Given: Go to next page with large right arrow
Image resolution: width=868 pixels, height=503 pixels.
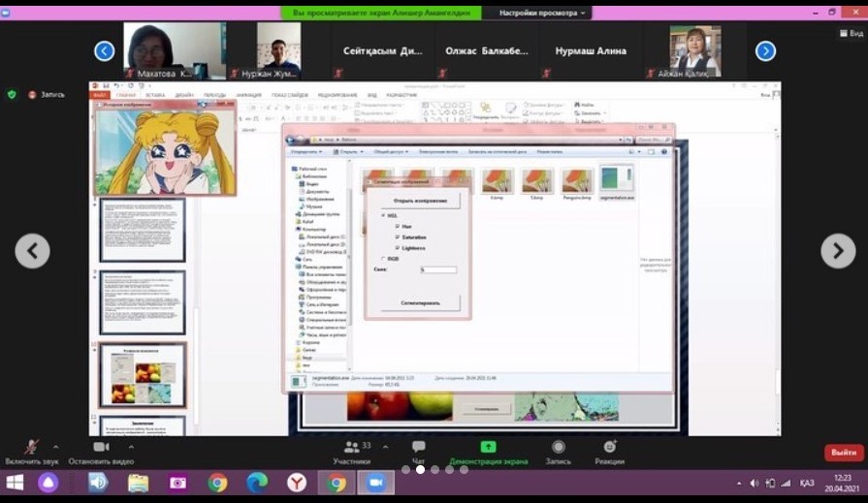Looking at the screenshot, I should 838,251.
